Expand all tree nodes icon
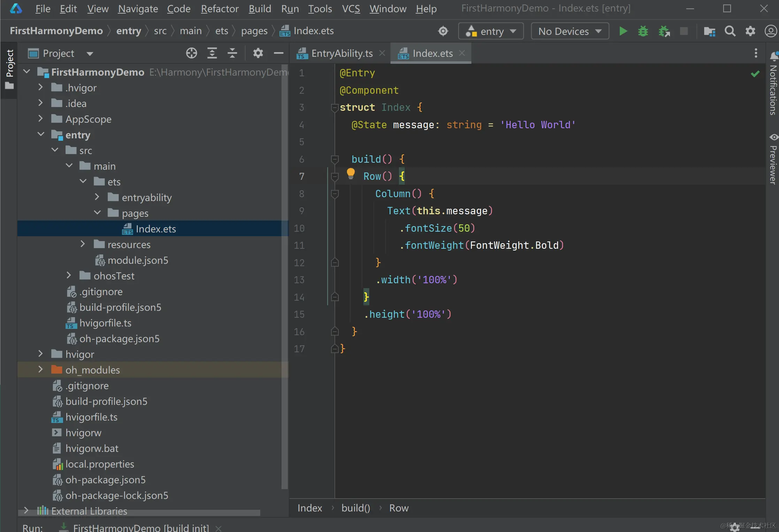Viewport: 779px width, 532px height. (212, 53)
